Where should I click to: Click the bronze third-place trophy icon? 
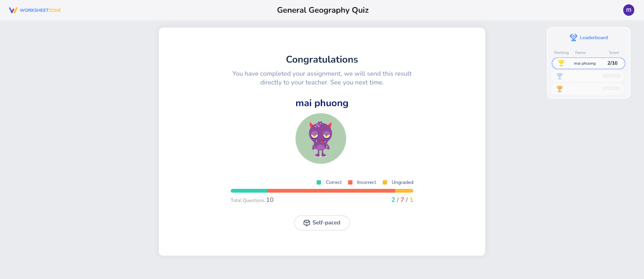[559, 89]
